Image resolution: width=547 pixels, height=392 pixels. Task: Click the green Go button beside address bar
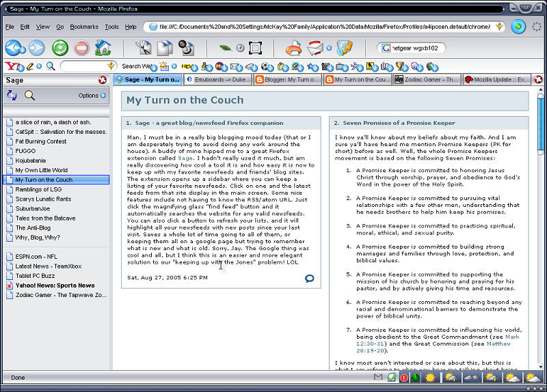[518, 27]
